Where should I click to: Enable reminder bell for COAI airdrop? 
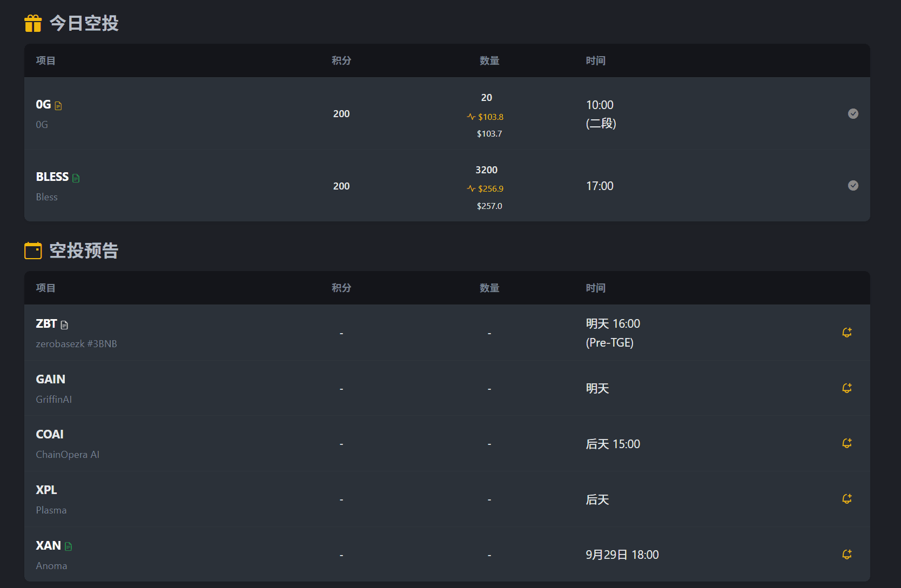[x=846, y=443]
